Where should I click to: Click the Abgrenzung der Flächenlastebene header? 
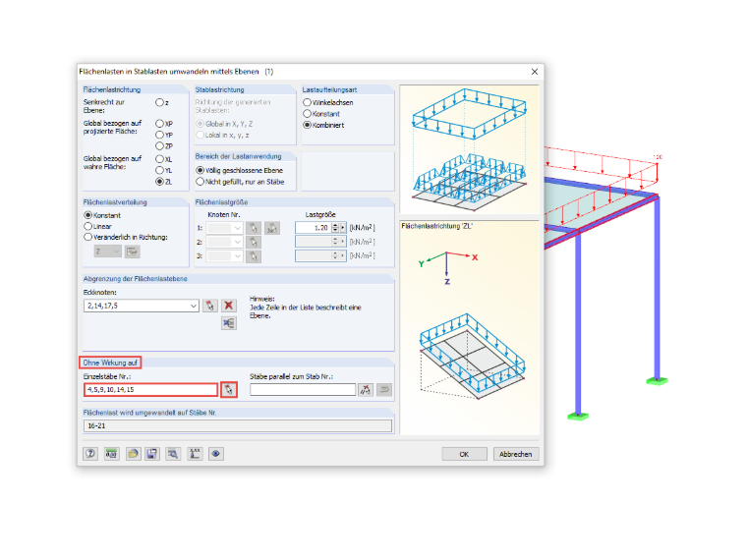136,279
